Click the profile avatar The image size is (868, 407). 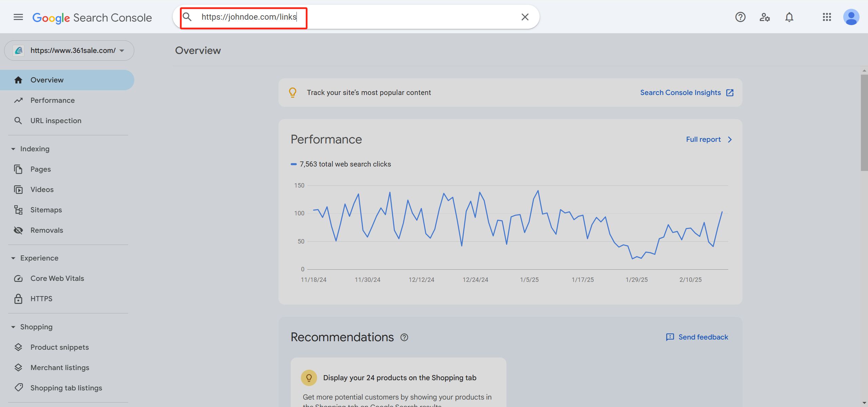pos(851,17)
